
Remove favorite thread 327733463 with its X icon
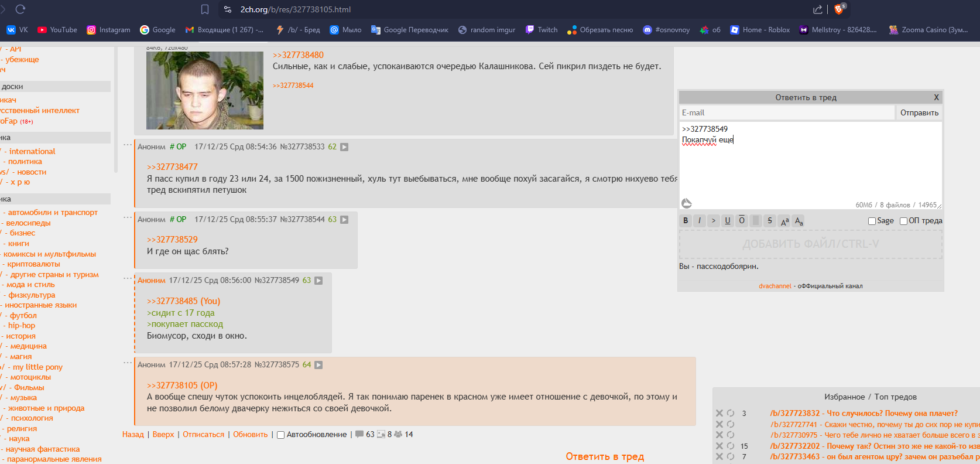[x=719, y=456]
